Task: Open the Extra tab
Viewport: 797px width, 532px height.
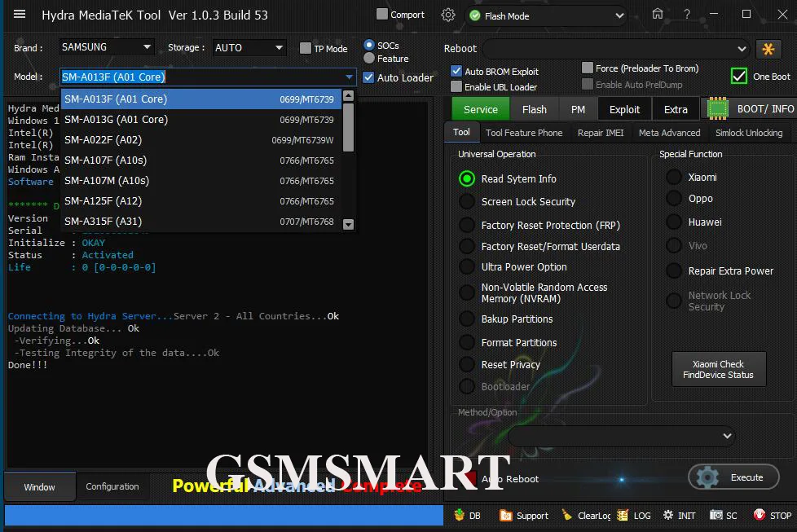Action: pyautogui.click(x=676, y=109)
